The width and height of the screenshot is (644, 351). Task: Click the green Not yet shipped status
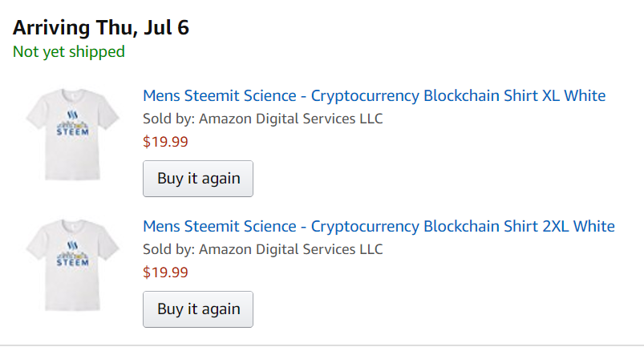[69, 51]
